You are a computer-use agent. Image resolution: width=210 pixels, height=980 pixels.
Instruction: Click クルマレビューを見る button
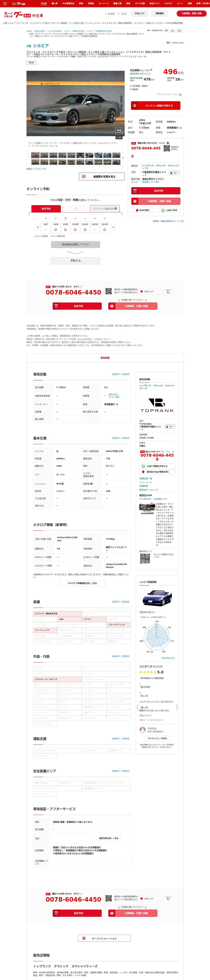(157, 738)
